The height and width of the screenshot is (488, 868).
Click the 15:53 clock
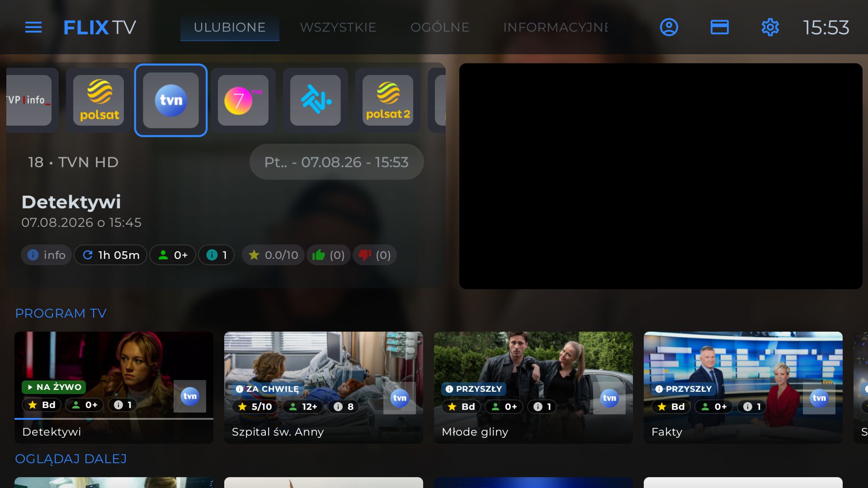tap(826, 28)
